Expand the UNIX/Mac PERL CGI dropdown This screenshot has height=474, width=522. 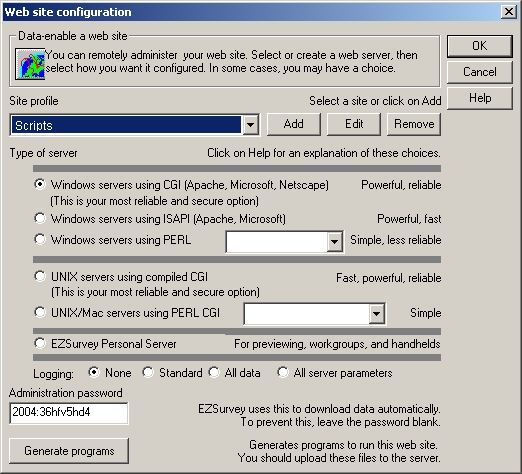pos(377,313)
